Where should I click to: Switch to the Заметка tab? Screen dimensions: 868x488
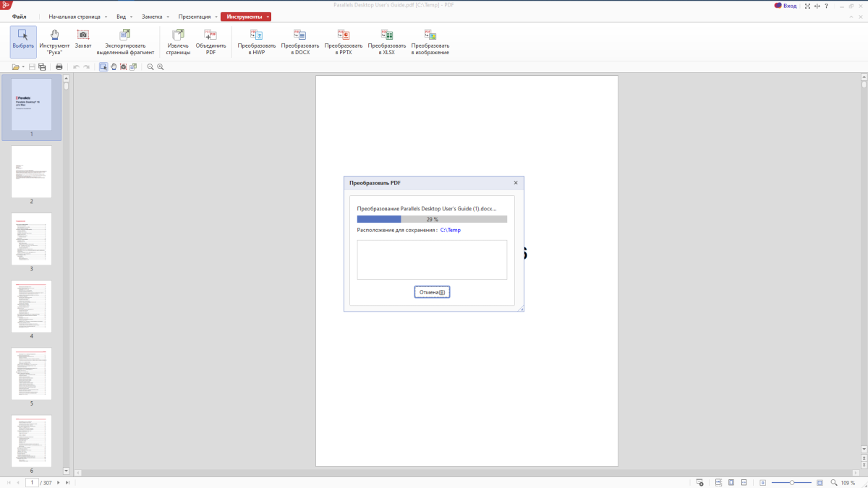[x=152, y=17]
